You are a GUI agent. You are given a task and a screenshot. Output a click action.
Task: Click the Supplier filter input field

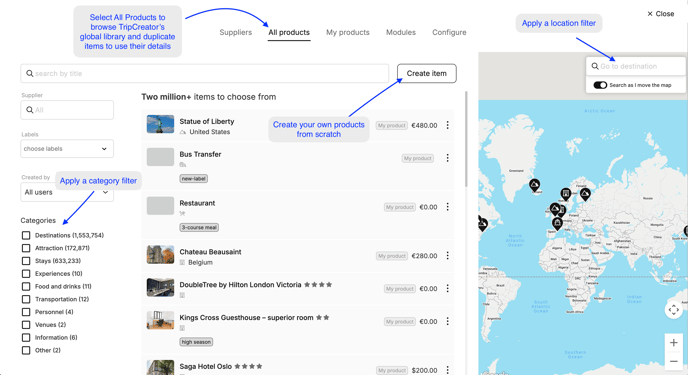coord(67,110)
